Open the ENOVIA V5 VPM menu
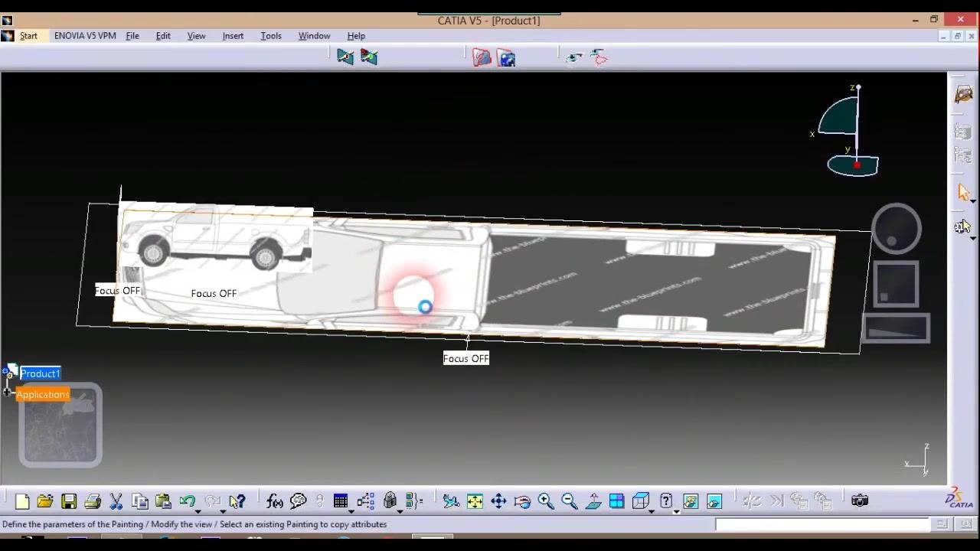The image size is (980, 551). (85, 36)
